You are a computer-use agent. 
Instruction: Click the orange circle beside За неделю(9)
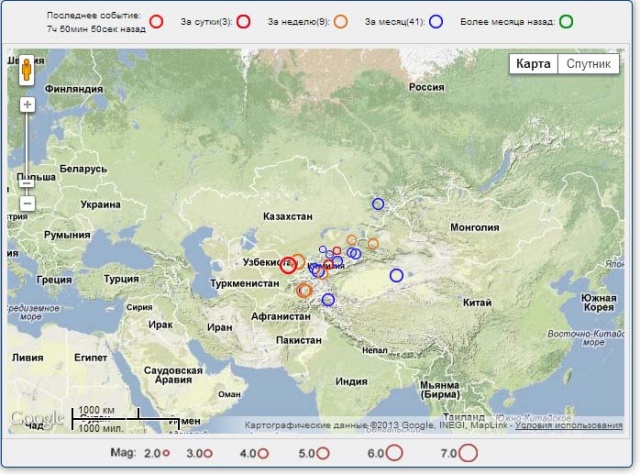coord(341,21)
